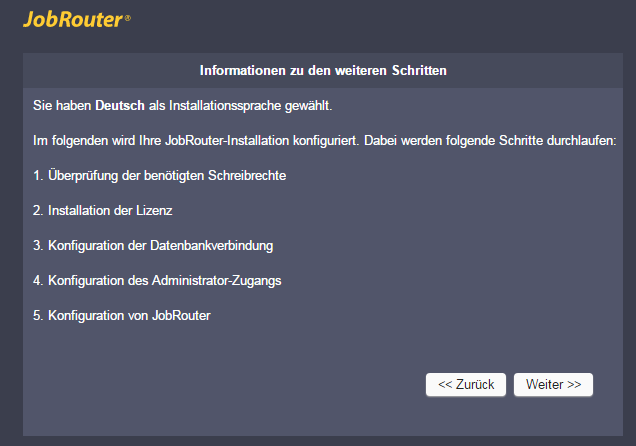Click step 5 Konfiguration von JobRouter
This screenshot has height=446, width=636.
122,315
